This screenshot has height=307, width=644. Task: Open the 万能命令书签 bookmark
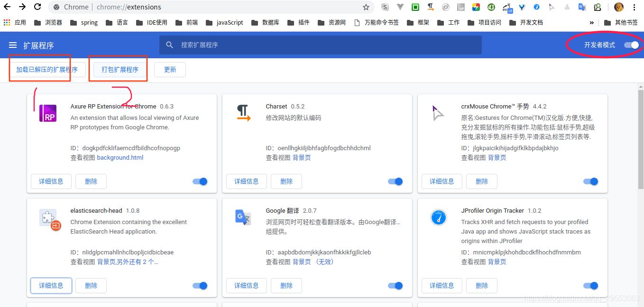(377, 22)
